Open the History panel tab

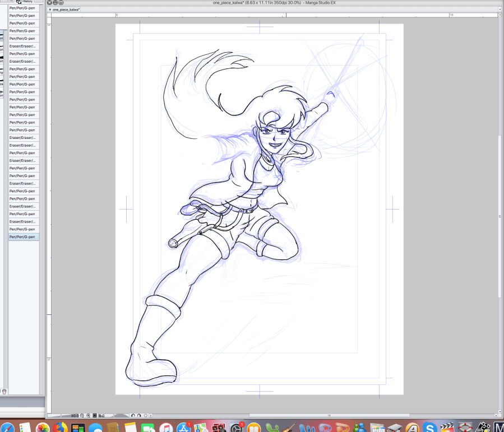(x=27, y=2)
